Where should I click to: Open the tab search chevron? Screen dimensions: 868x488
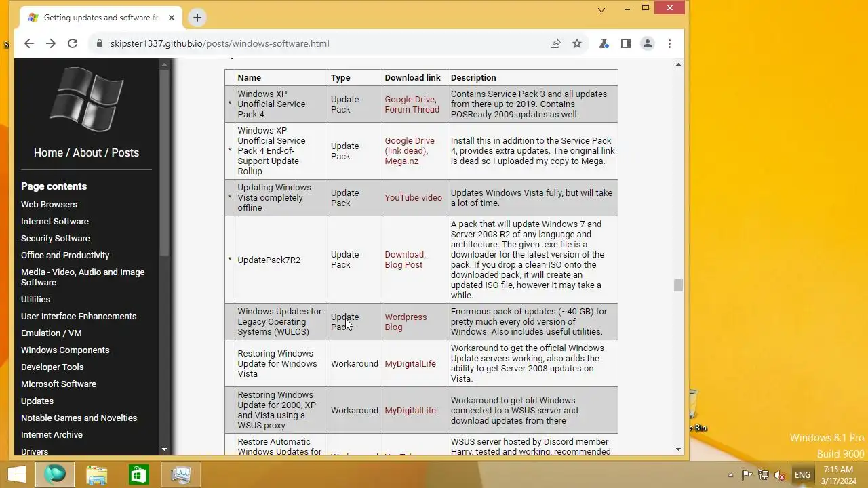(601, 9)
